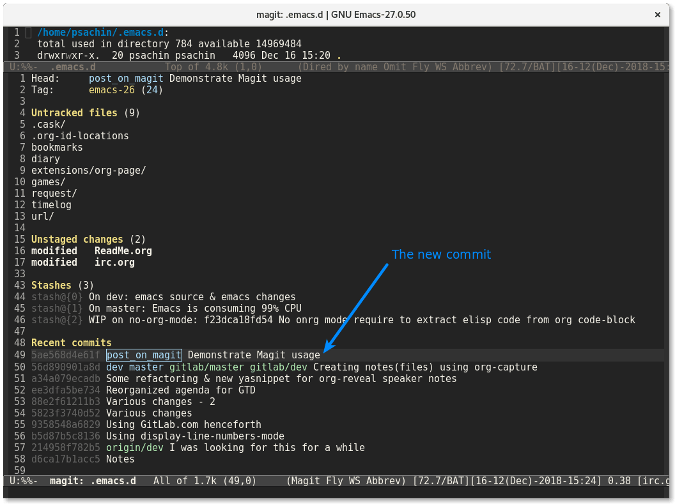Click the post_on_magit branch label in recent commits

click(x=144, y=355)
